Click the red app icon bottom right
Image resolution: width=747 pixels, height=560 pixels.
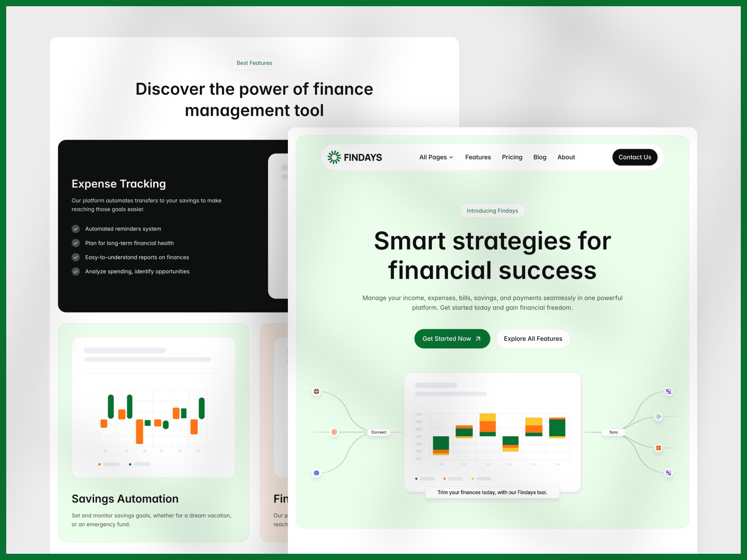click(x=658, y=448)
